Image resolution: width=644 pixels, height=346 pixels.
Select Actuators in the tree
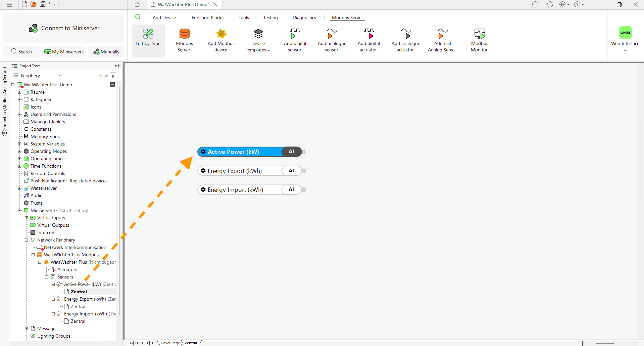67,269
